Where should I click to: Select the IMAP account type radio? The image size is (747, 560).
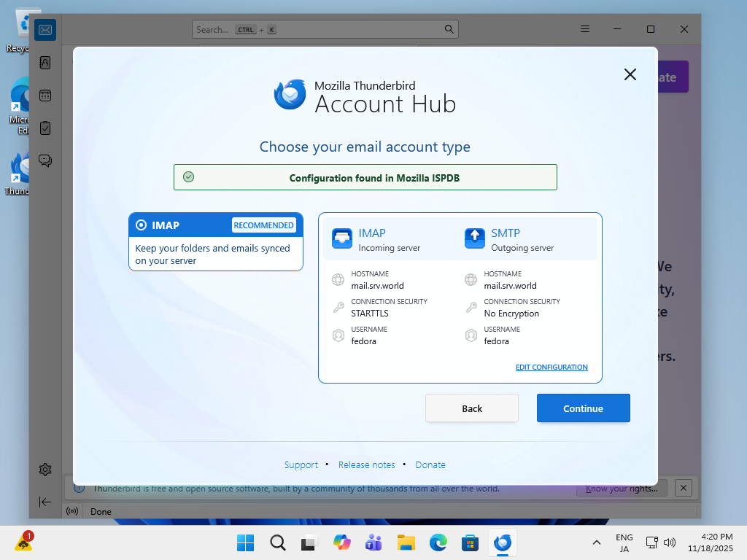click(x=142, y=225)
